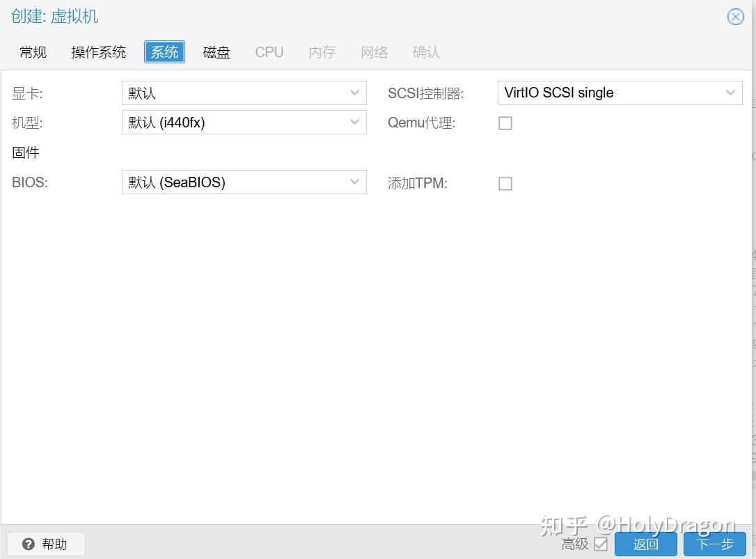756x559 pixels.
Task: Enable the Qemu代理 checkbox
Action: click(505, 123)
